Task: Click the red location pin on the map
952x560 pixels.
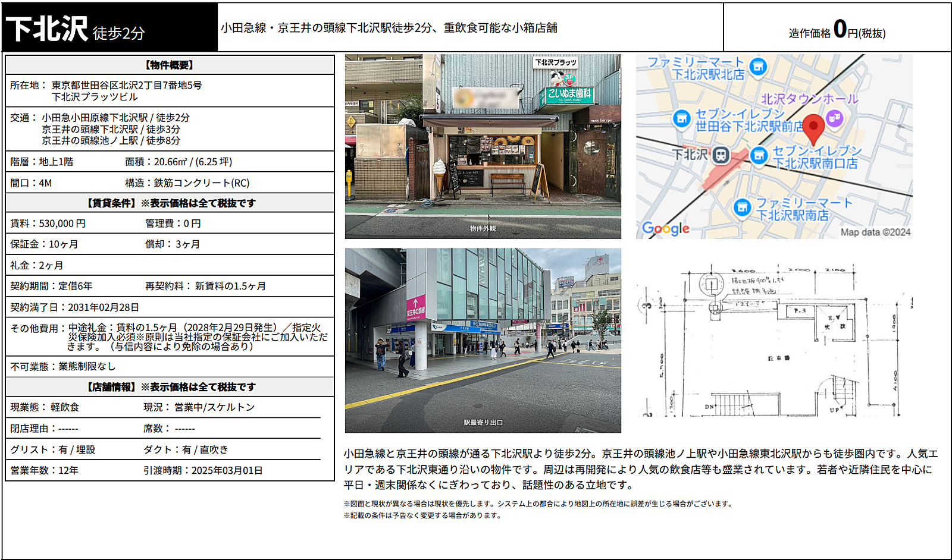Action: coord(813,130)
